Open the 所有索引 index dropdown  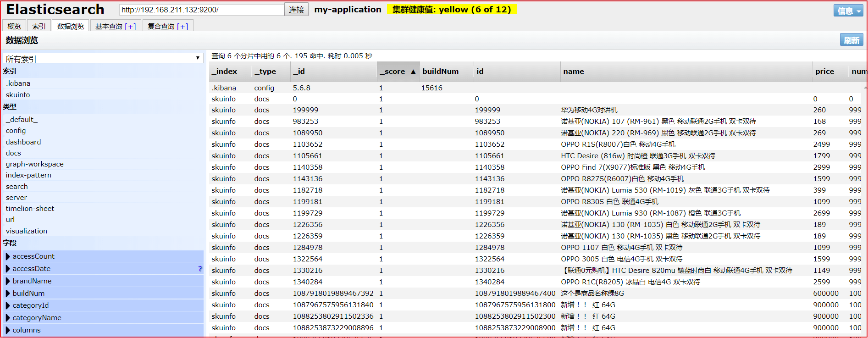point(103,58)
